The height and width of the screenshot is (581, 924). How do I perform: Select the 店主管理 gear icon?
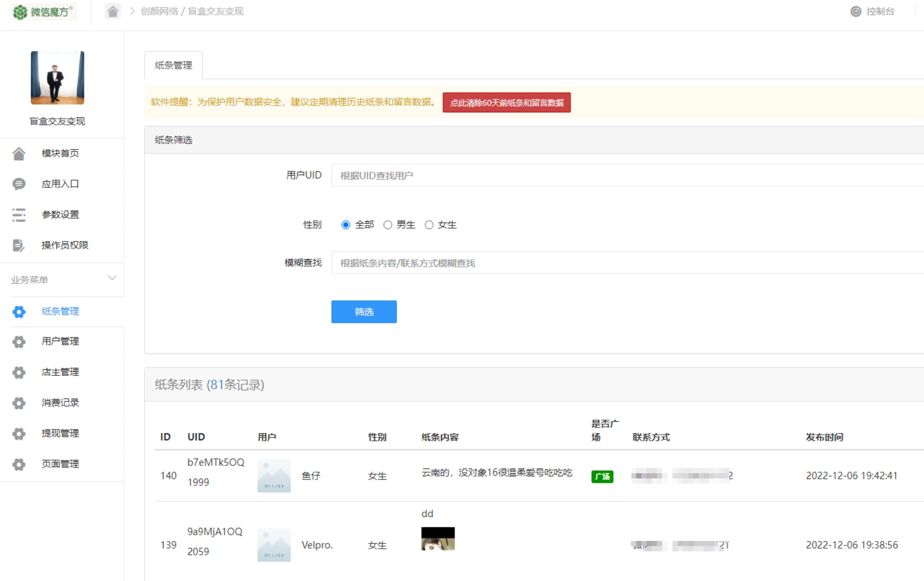click(19, 372)
